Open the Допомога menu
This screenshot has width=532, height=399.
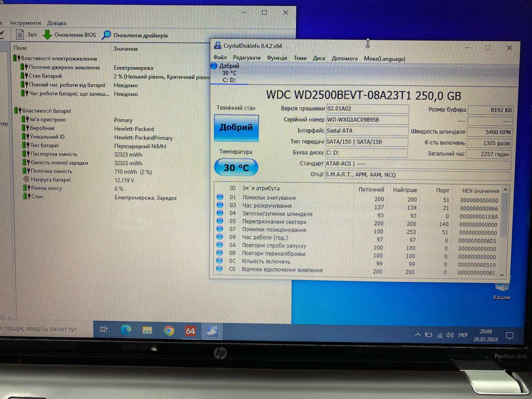pos(344,58)
